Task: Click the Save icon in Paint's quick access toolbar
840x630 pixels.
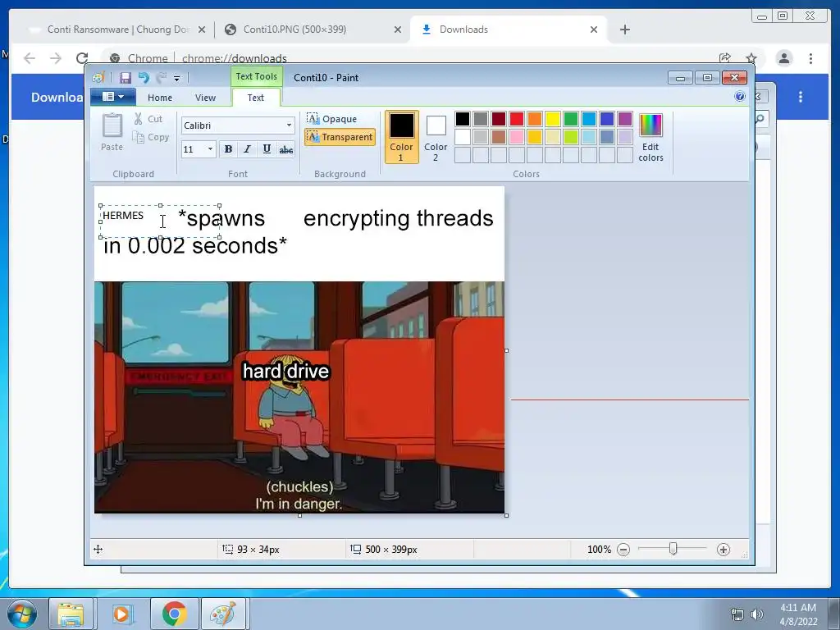Action: coord(126,78)
